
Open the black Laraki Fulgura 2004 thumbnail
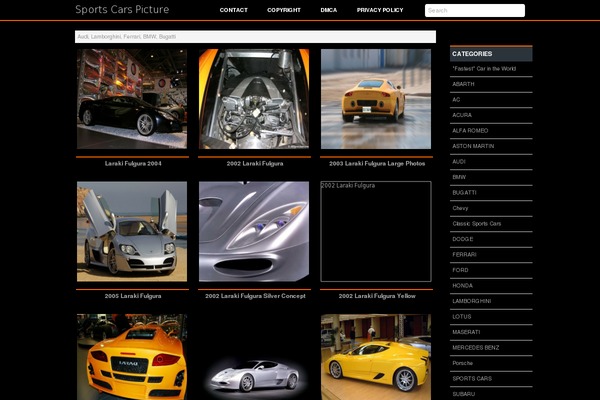[x=132, y=99]
